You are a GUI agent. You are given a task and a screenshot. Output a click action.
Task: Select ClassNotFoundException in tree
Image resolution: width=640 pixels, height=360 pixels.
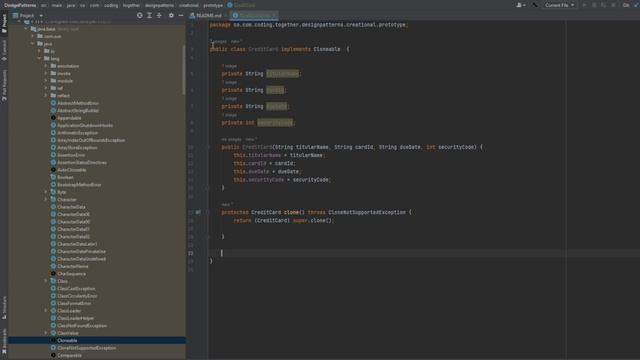(x=82, y=326)
